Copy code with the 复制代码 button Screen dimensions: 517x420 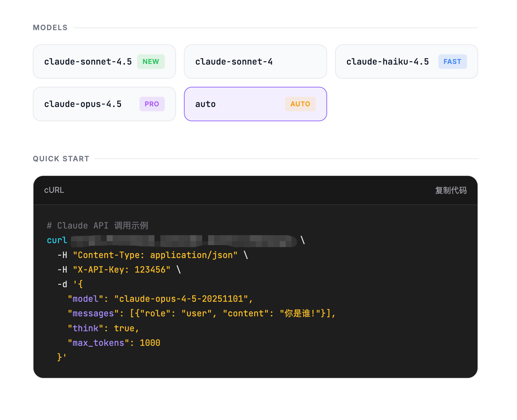coord(451,190)
